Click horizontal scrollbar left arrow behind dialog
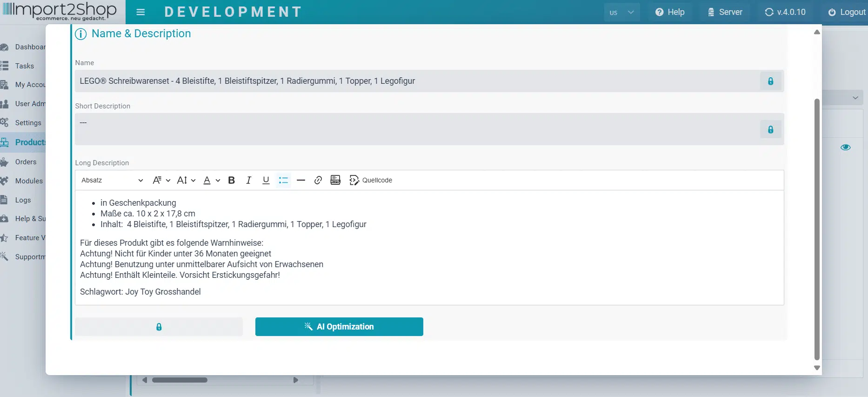This screenshot has width=868, height=397. 145,380
